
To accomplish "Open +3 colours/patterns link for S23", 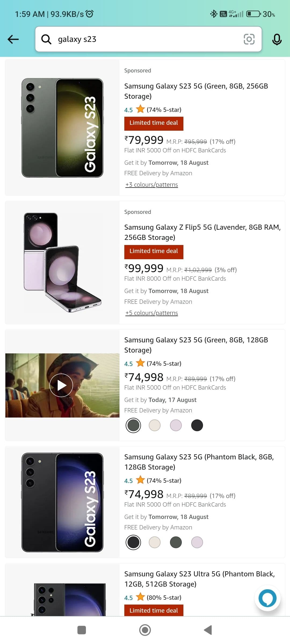I will 152,185.
